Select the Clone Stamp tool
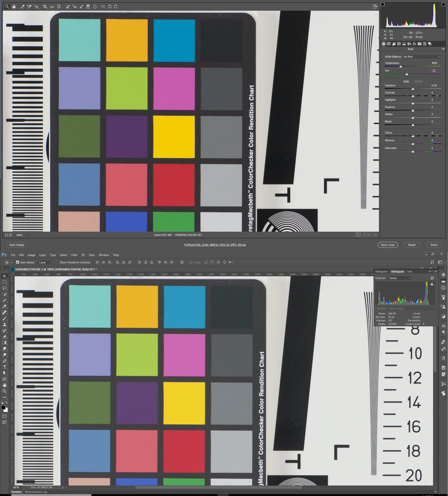 [4, 325]
